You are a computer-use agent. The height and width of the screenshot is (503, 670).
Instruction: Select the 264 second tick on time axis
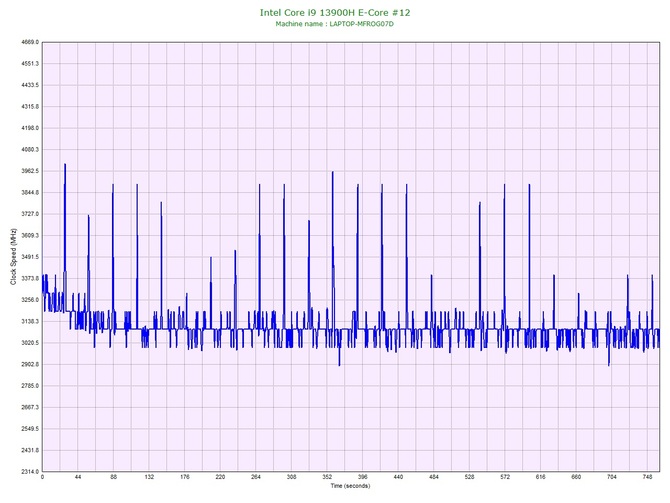tap(256, 478)
